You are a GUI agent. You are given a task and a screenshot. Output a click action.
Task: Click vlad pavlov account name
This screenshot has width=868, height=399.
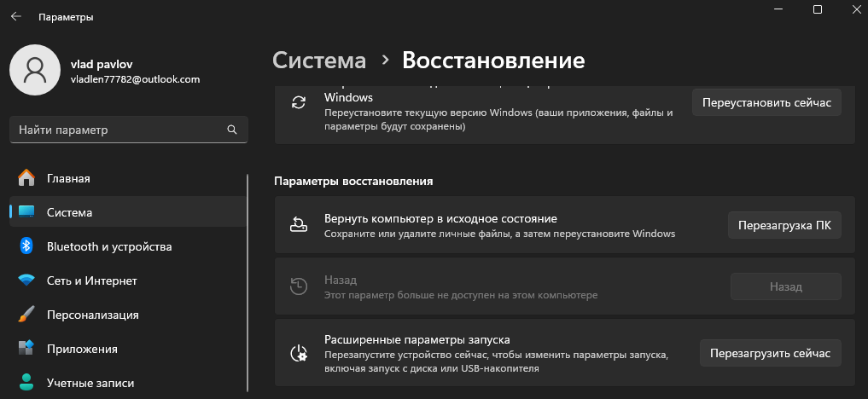coord(102,64)
